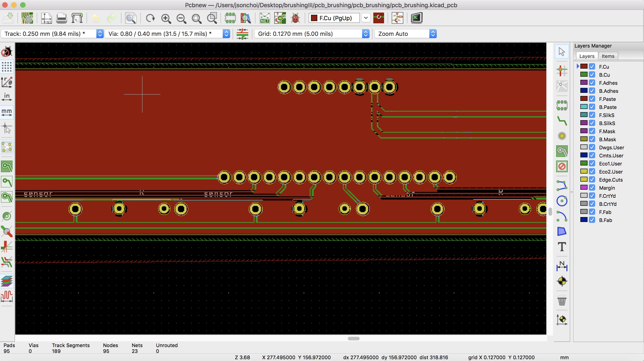Toggle Edge.Cuts layer visibility checkbox
644x361 pixels.
pos(592,179)
